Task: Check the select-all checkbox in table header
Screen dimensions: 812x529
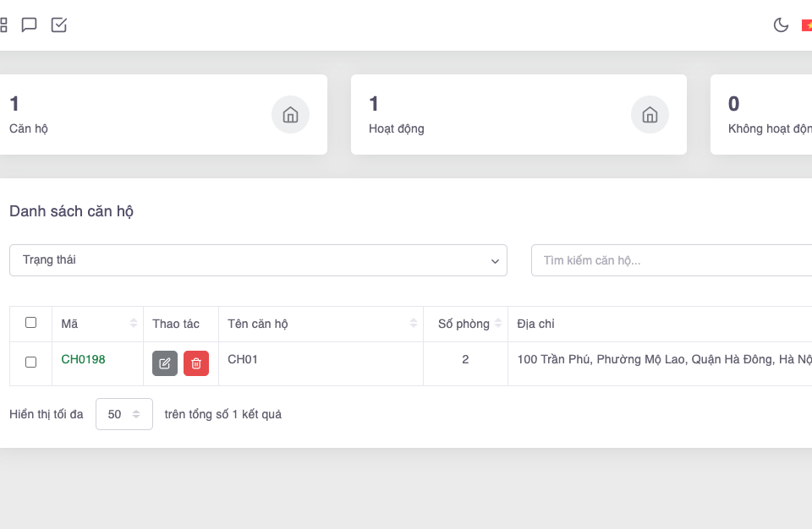Action: pos(31,323)
